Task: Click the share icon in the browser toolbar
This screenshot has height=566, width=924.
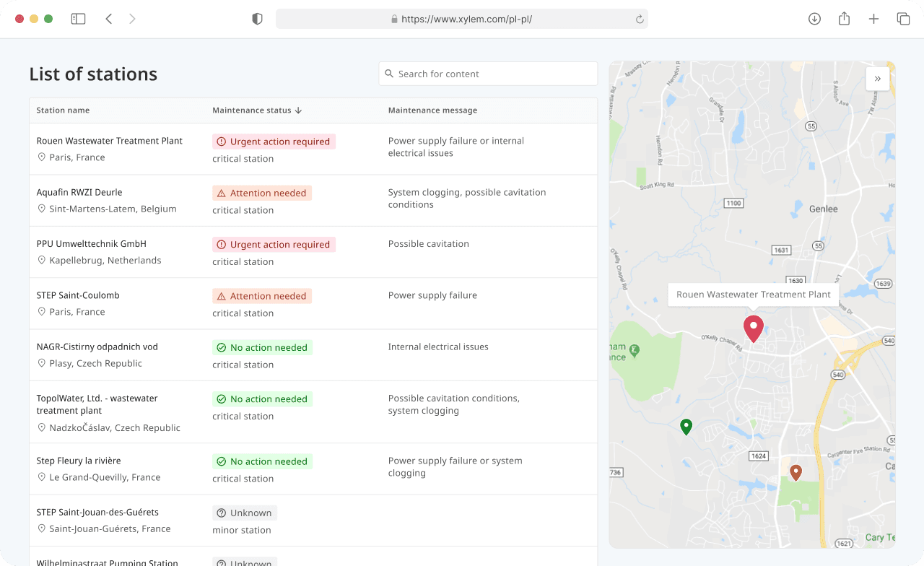Action: tap(844, 19)
